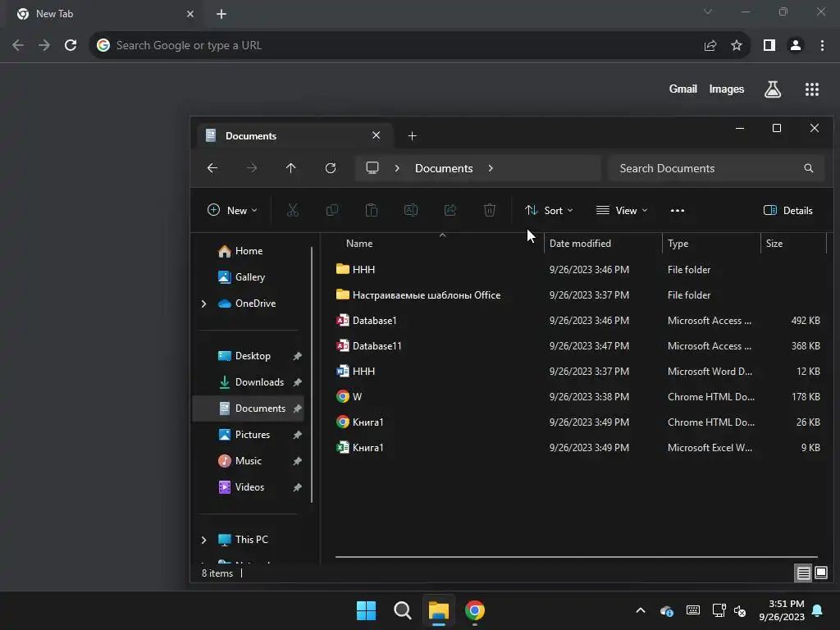Click the search magnifier in Search Documents box
Viewport: 840px width, 630px height.
808,168
